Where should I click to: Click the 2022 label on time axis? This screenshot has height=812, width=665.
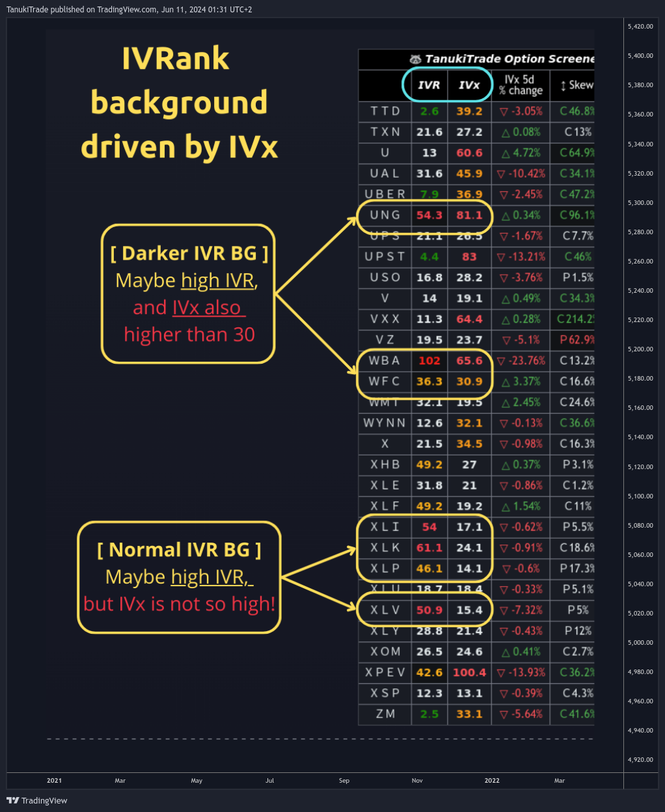coord(493,781)
